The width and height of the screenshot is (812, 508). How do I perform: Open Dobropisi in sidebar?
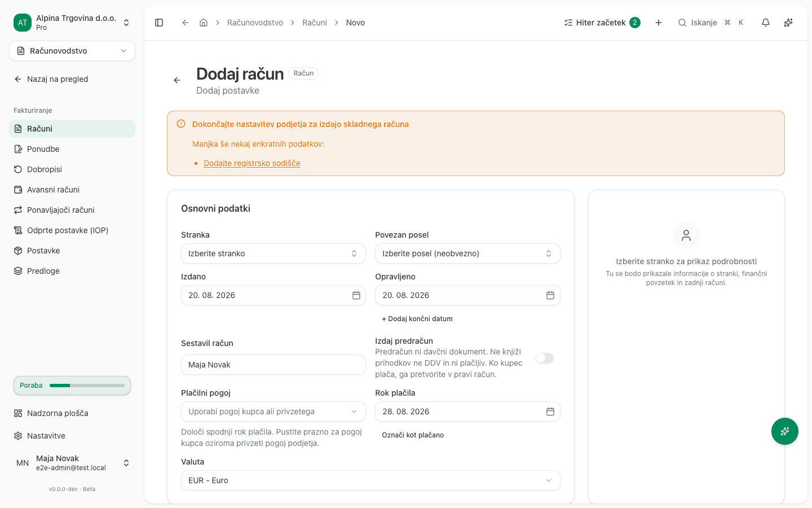tap(72, 169)
